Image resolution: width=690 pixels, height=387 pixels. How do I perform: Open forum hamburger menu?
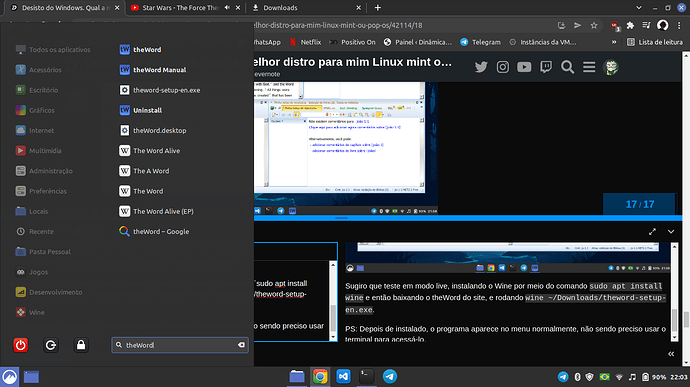point(589,67)
